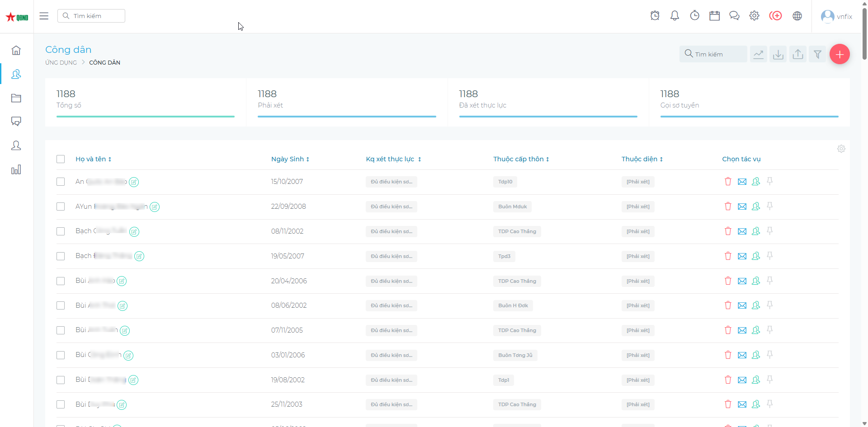
Task: Open the citizens icon in sidebar
Action: coord(16,74)
